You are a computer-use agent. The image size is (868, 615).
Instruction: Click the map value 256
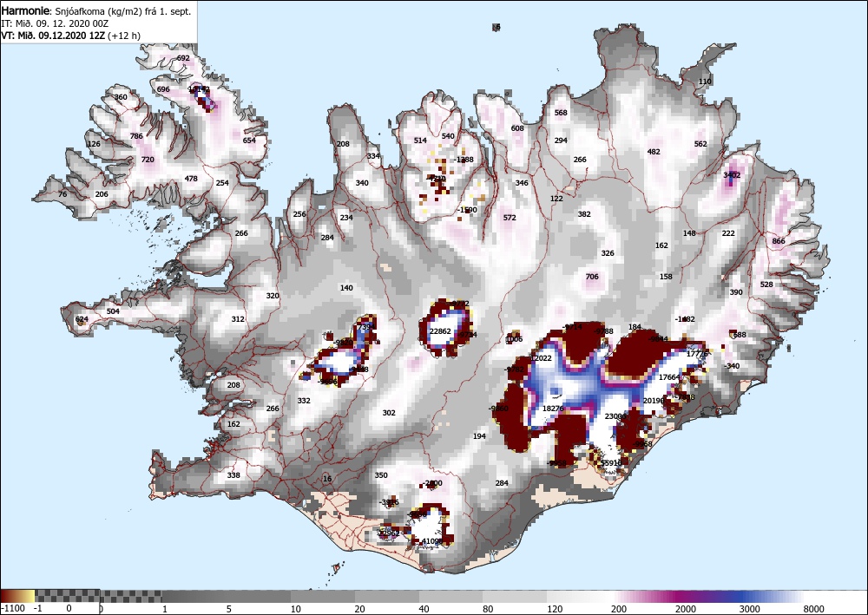299,214
